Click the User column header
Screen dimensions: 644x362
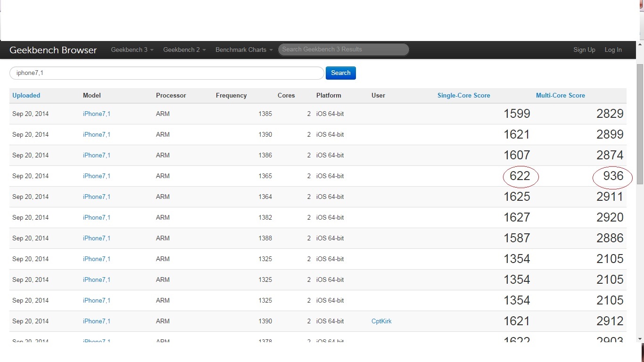(378, 95)
